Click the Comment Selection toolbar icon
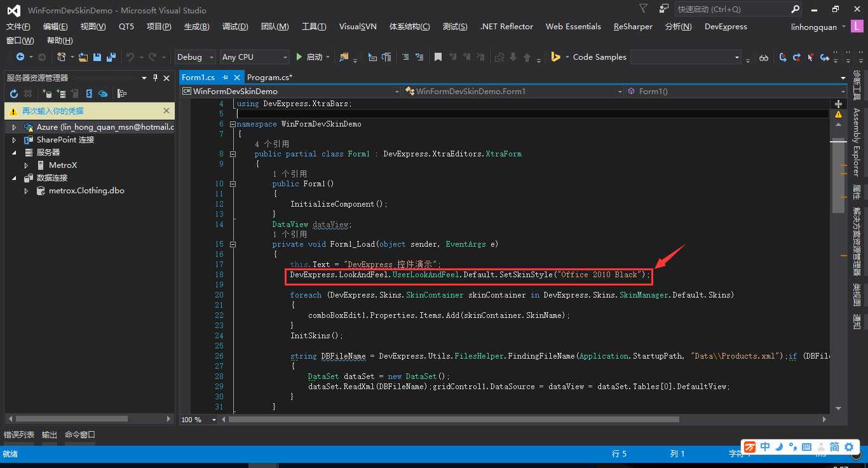The height and width of the screenshot is (468, 868). pos(405,57)
